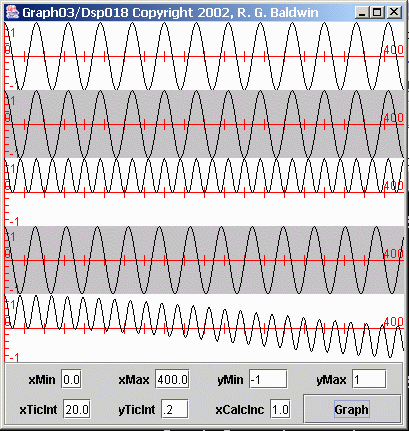Focus the yMax text field

click(x=369, y=379)
